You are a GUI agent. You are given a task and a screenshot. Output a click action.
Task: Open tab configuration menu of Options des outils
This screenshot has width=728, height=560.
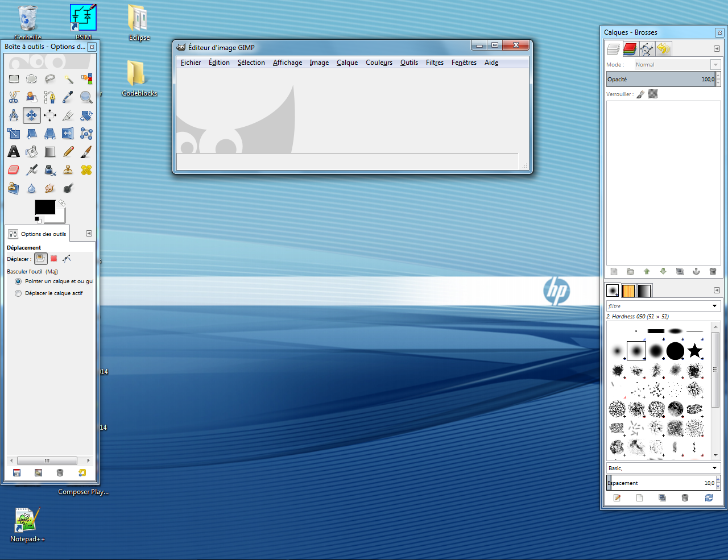89,234
